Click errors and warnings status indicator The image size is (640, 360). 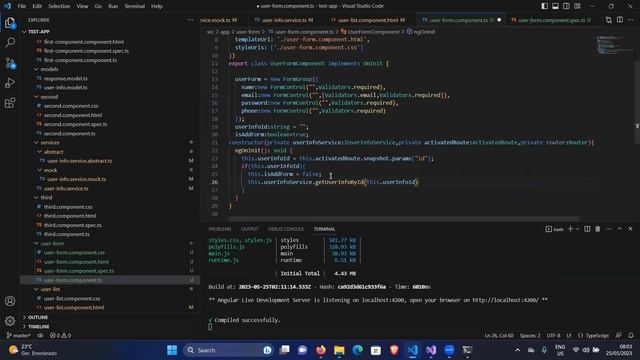pyautogui.click(x=60, y=336)
